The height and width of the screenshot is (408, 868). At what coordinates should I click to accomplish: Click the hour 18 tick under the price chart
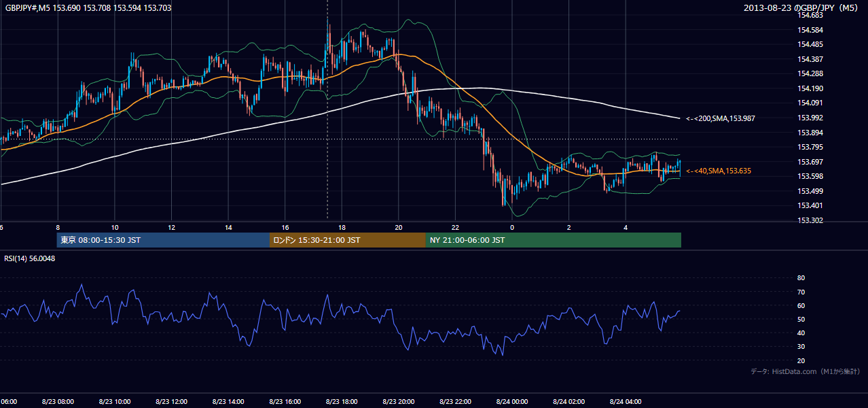(342, 227)
